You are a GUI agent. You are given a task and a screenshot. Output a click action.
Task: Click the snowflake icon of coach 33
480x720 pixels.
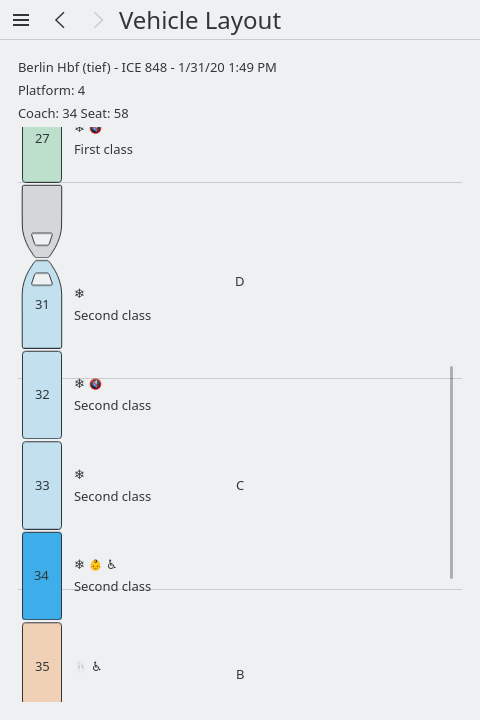pyautogui.click(x=79, y=474)
